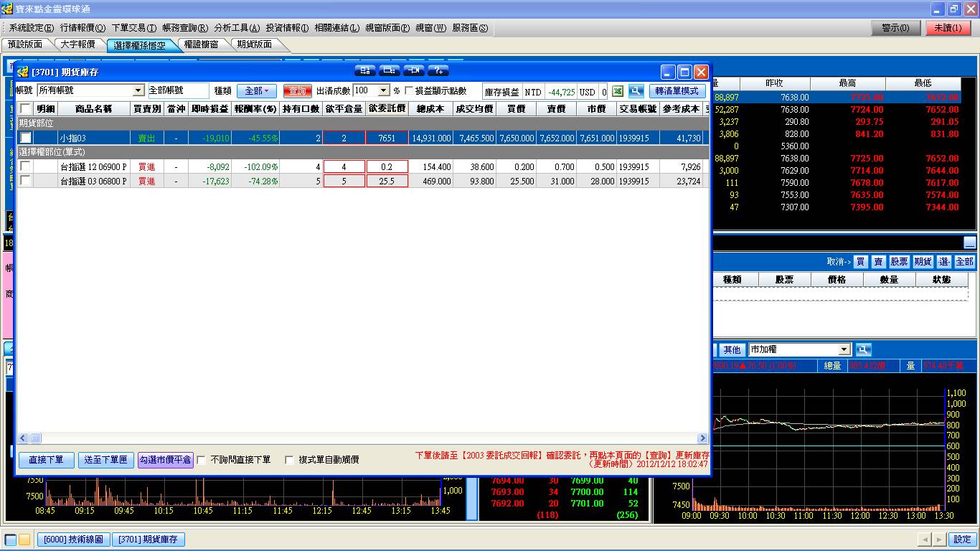Click 送至下單匣 button
Viewport: 980px width, 551px height.
pos(105,460)
